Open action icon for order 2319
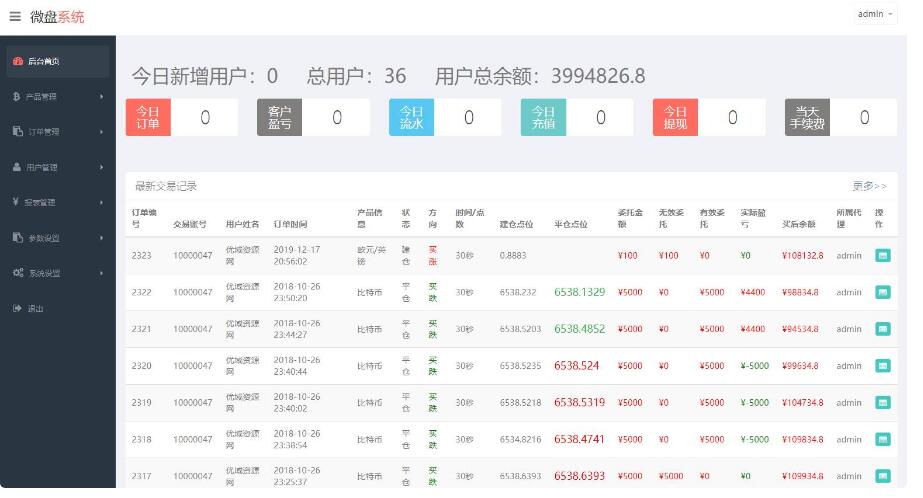 882,403
